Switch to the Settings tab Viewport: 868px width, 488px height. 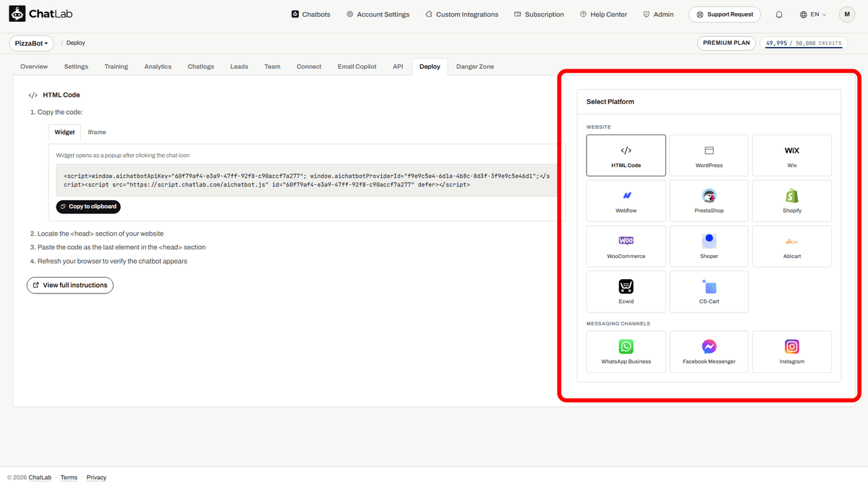click(x=76, y=67)
